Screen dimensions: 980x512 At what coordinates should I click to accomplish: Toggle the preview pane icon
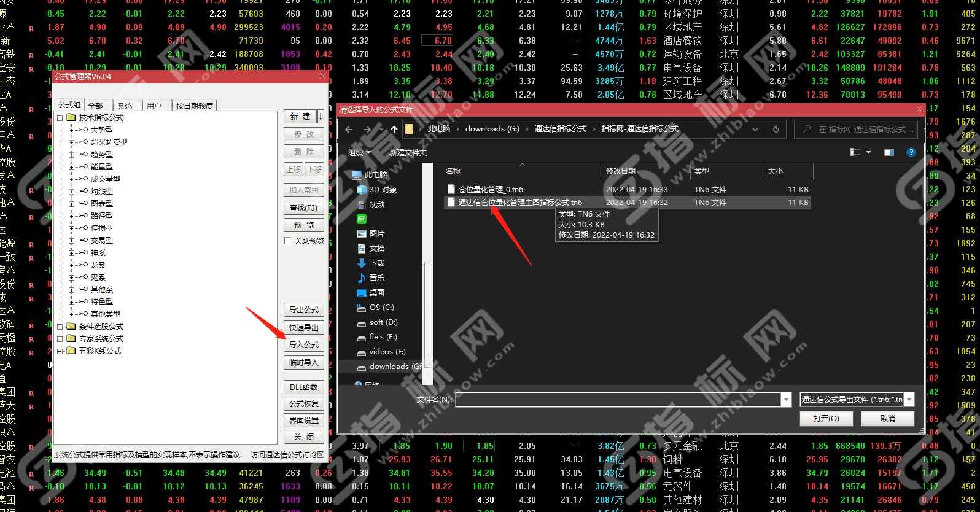889,152
